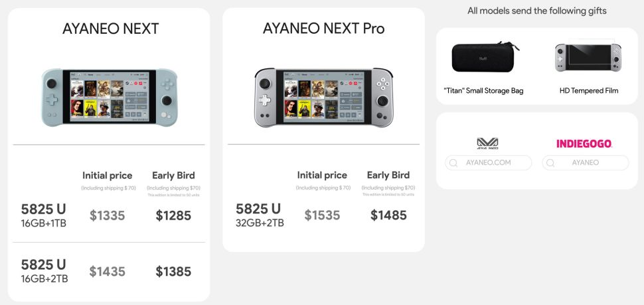This screenshot has height=305, width=644.
Task: Select the silver AYANEO NEXT Pro console image
Action: (x=323, y=97)
